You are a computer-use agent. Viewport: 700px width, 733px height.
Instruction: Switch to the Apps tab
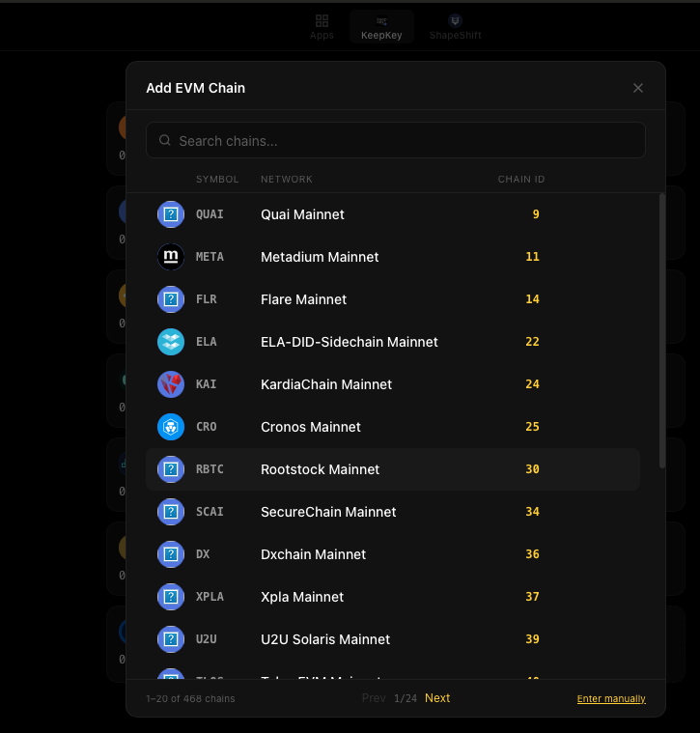point(322,27)
